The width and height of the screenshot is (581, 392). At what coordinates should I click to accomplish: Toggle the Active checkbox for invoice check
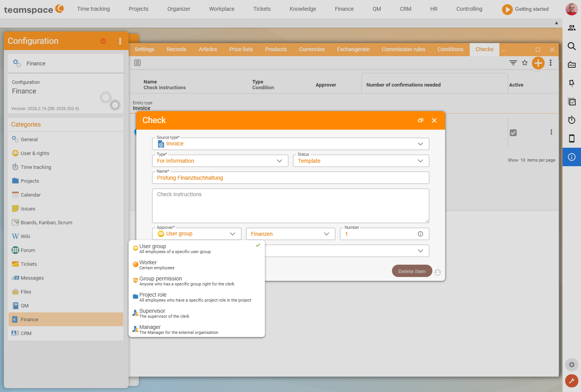click(x=513, y=133)
